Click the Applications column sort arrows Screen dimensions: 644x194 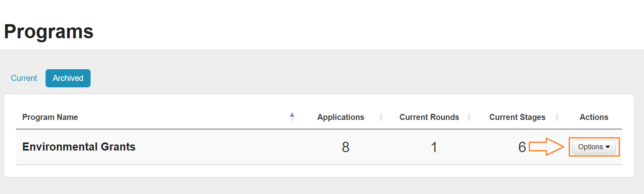[x=381, y=117]
